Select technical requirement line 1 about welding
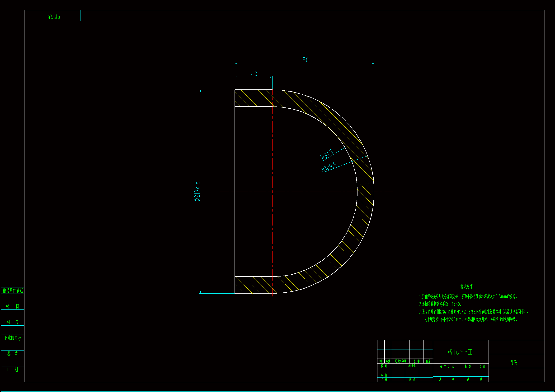Viewport: 555px width, 392px height. click(x=468, y=296)
